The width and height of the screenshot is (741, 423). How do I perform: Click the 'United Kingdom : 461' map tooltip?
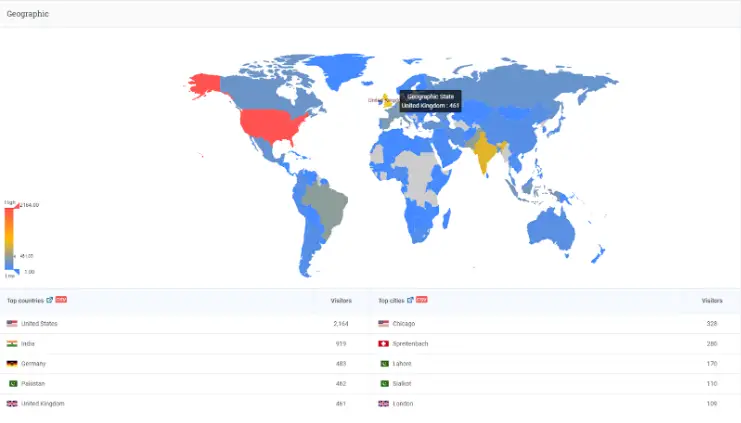click(x=430, y=101)
